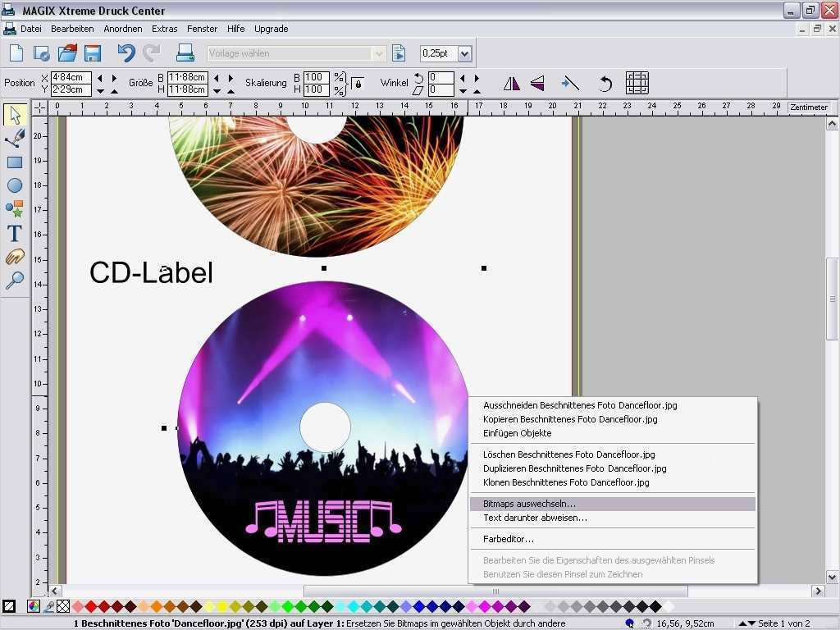Choose Klonen Beschnittenes Foto Dancefloor.jpg

(612, 482)
